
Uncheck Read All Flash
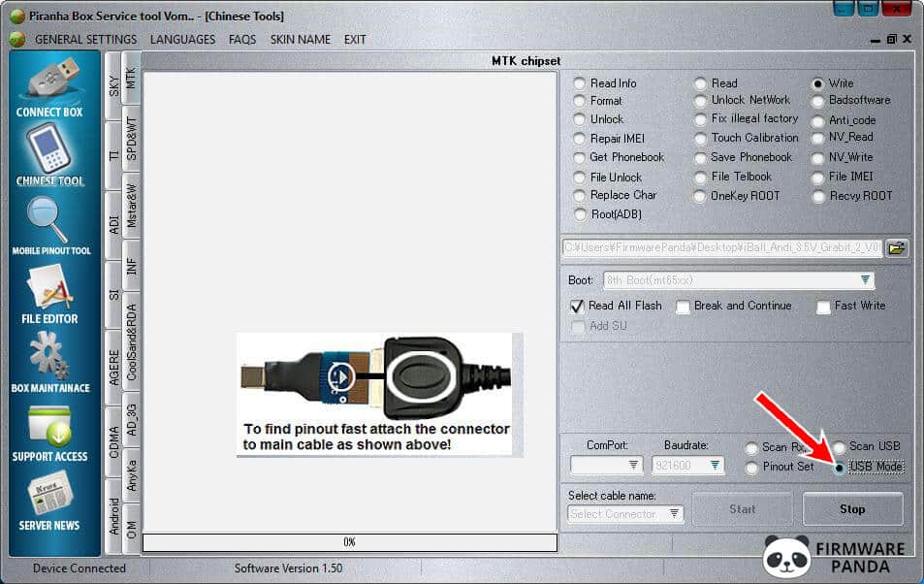(x=575, y=306)
